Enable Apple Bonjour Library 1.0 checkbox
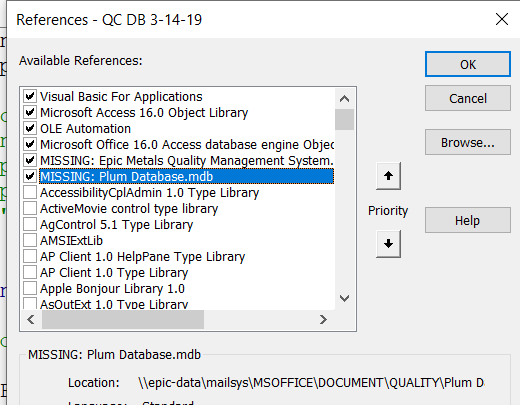 click(30, 288)
